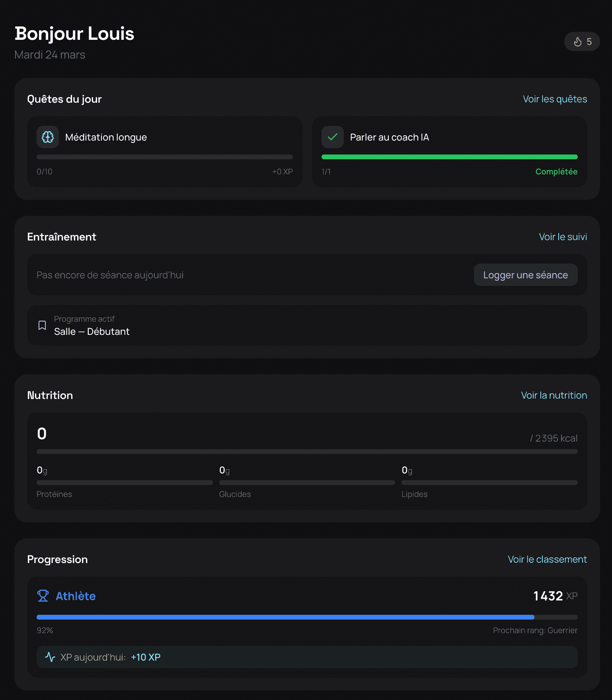Screen dimensions: 612x700
Task: Click the Lipides progress bar
Action: [x=489, y=483]
